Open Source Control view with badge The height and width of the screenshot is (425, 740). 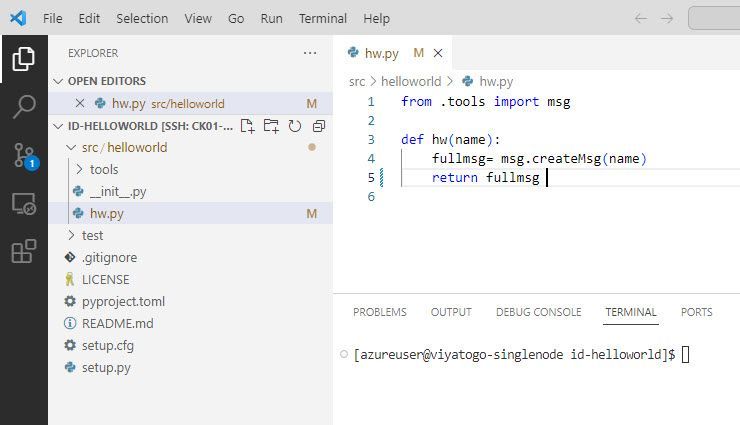click(23, 155)
